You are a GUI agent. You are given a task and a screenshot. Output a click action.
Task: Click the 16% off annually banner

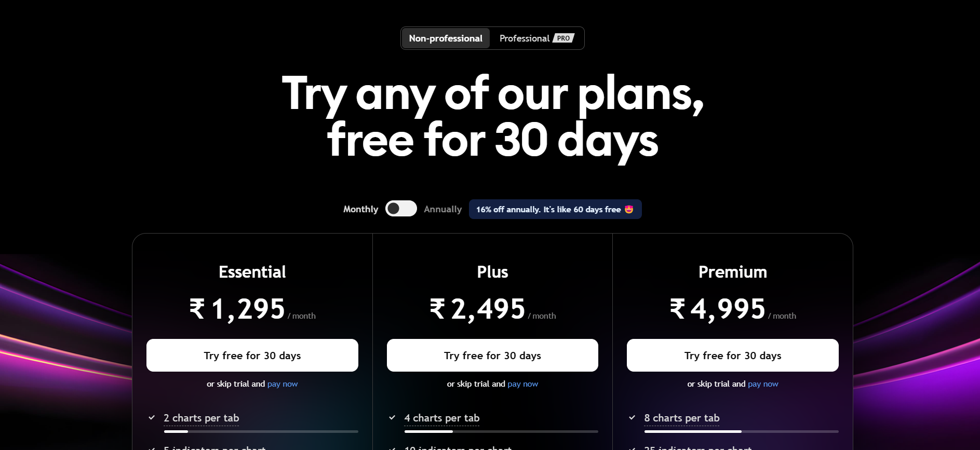[555, 209]
